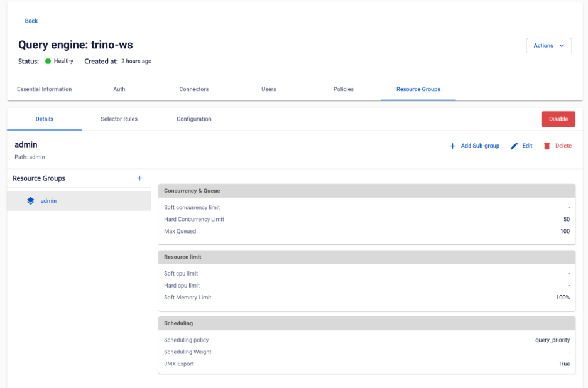Go back using the Back link
Screen dimensions: 588x388
coord(31,21)
